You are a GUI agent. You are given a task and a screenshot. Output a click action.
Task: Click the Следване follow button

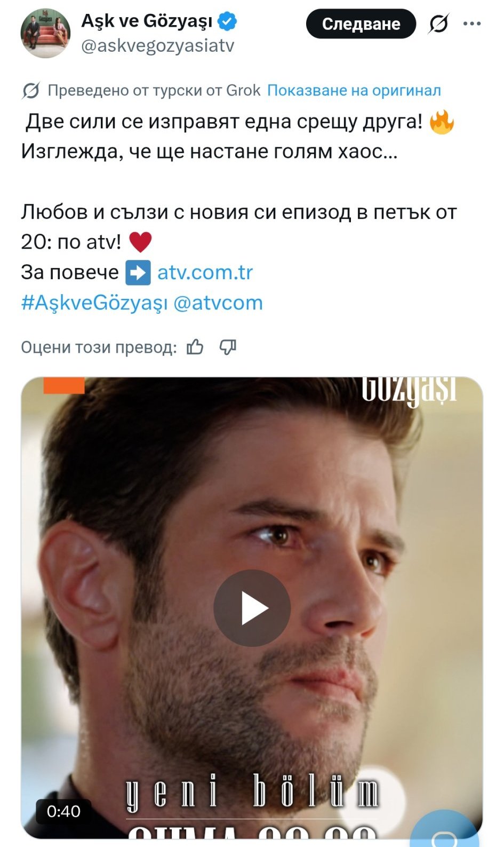(361, 24)
